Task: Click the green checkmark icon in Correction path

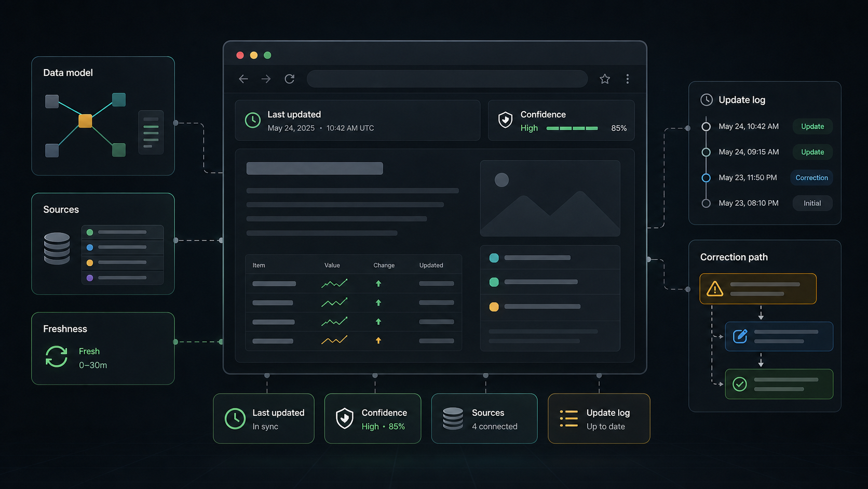Action: pyautogui.click(x=740, y=384)
